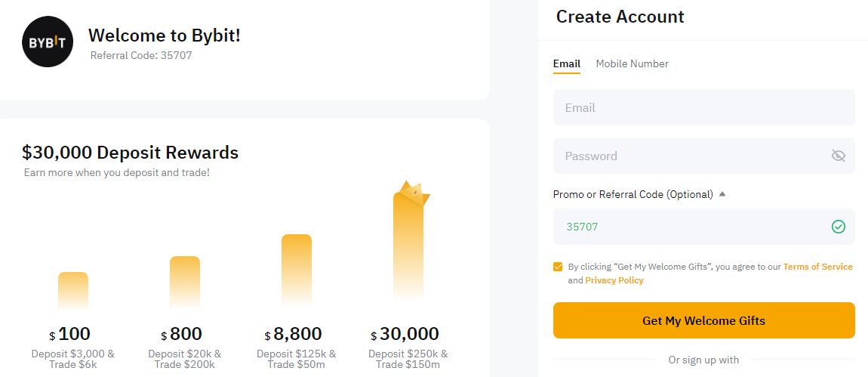The height and width of the screenshot is (377, 868).
Task: Click the 'Referral Code: 35707' text
Action: (141, 55)
